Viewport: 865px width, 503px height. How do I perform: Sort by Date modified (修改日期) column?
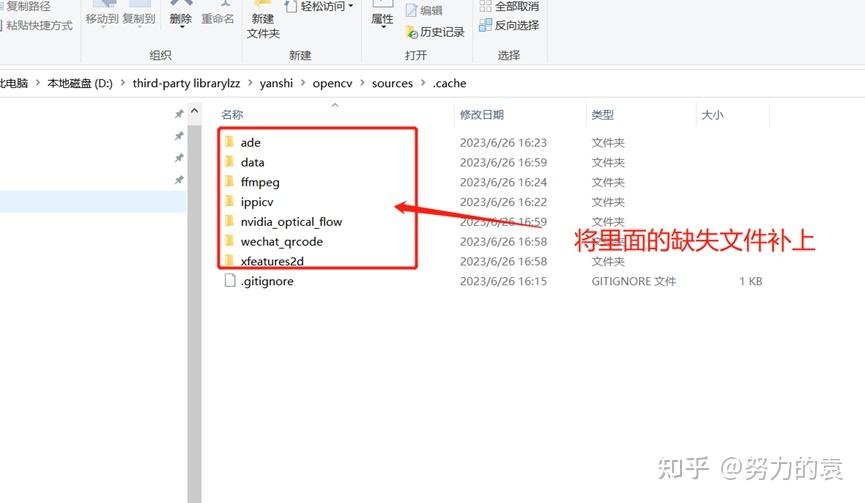point(482,115)
